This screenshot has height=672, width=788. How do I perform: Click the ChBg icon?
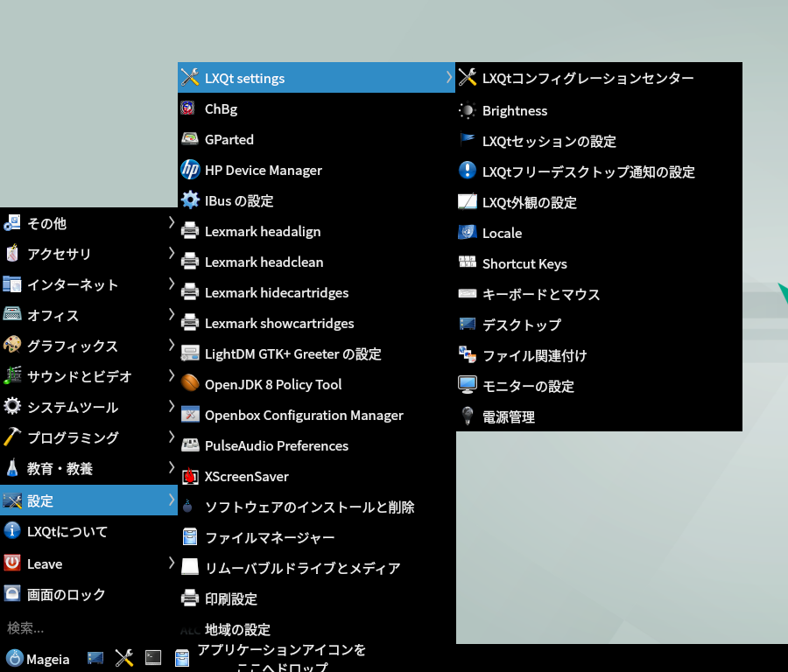[188, 108]
